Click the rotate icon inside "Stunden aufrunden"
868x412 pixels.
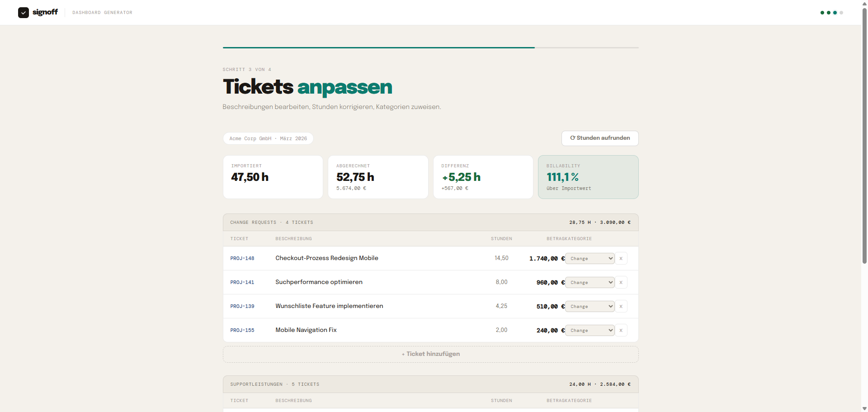tap(573, 138)
